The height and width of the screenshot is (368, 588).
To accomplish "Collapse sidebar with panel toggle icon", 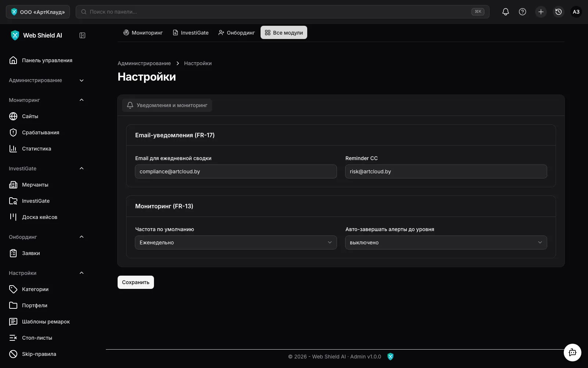I will (x=82, y=35).
